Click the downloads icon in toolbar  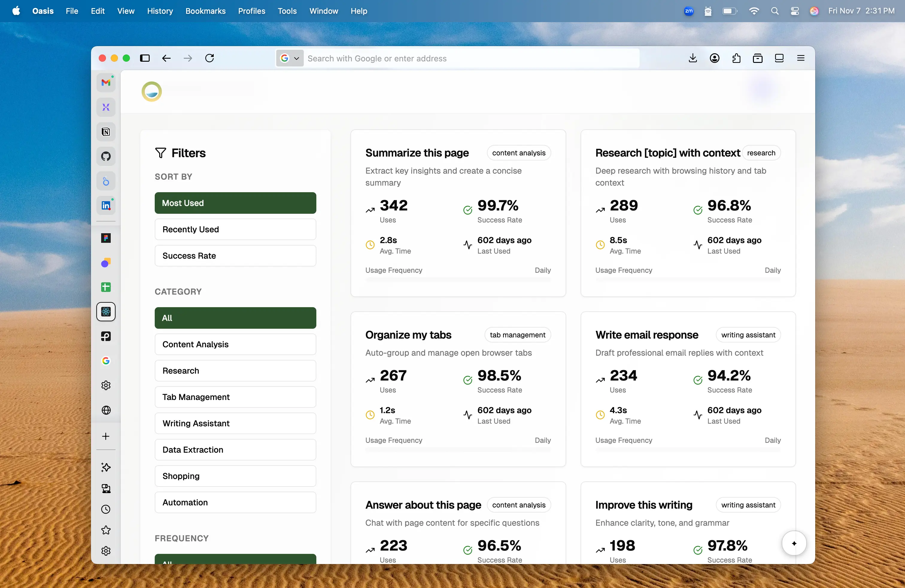click(x=693, y=58)
